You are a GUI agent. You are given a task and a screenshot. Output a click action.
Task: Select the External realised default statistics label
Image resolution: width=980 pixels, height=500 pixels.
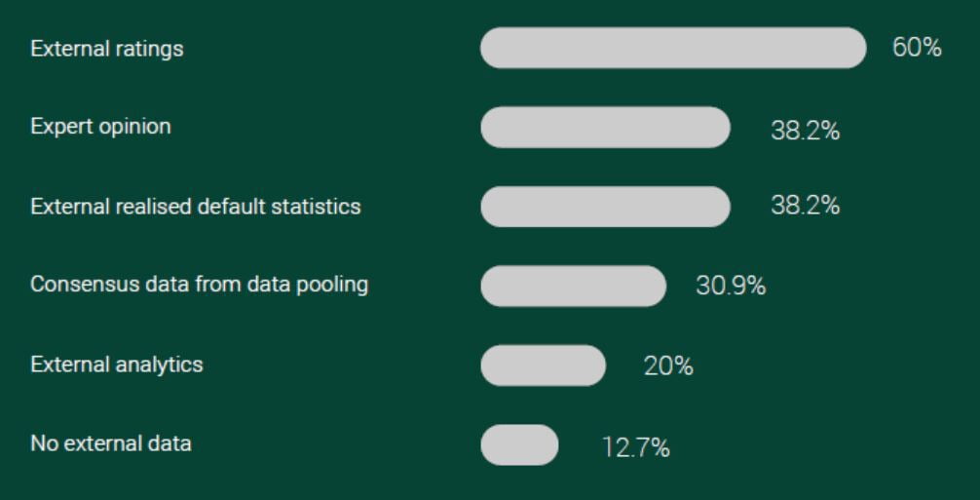[x=196, y=207]
